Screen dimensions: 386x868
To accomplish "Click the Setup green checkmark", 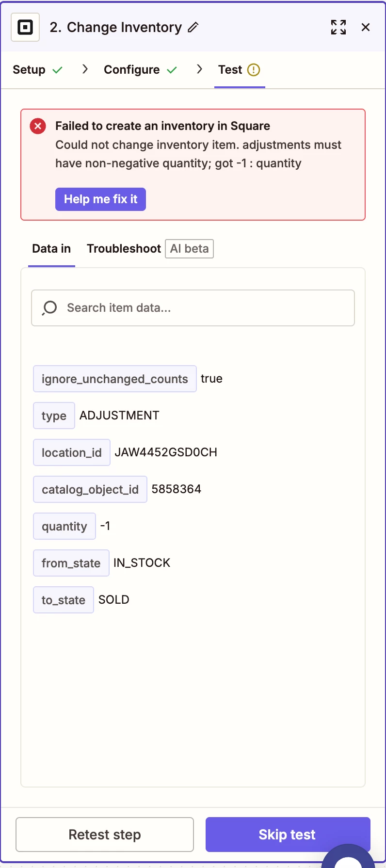I will (57, 70).
